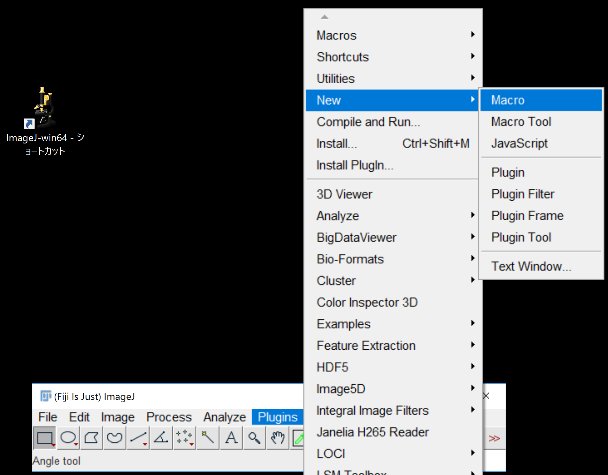Select the Straight Line tool

click(x=138, y=438)
